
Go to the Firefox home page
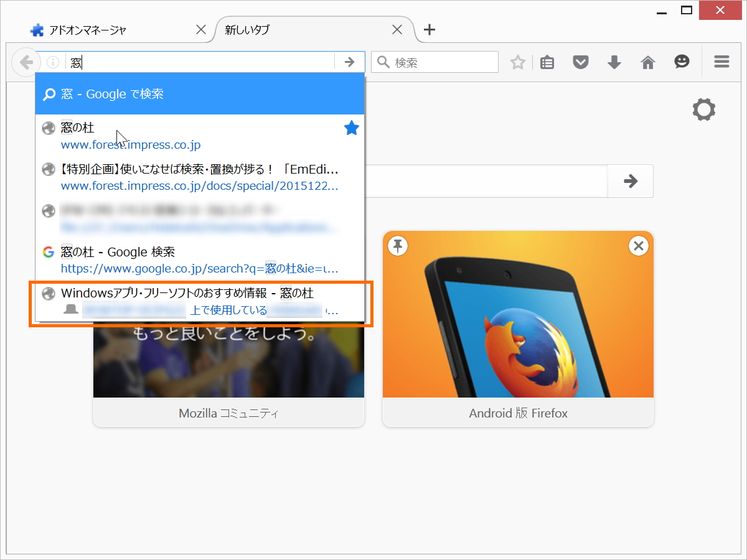(647, 62)
